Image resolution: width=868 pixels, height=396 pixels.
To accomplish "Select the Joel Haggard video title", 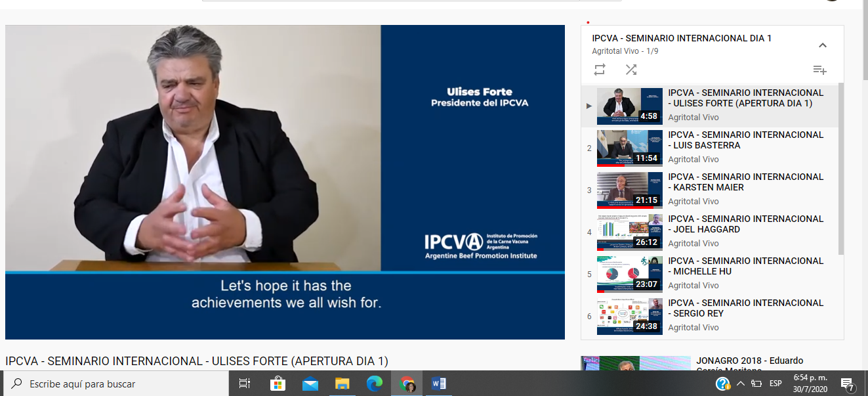I will click(745, 224).
